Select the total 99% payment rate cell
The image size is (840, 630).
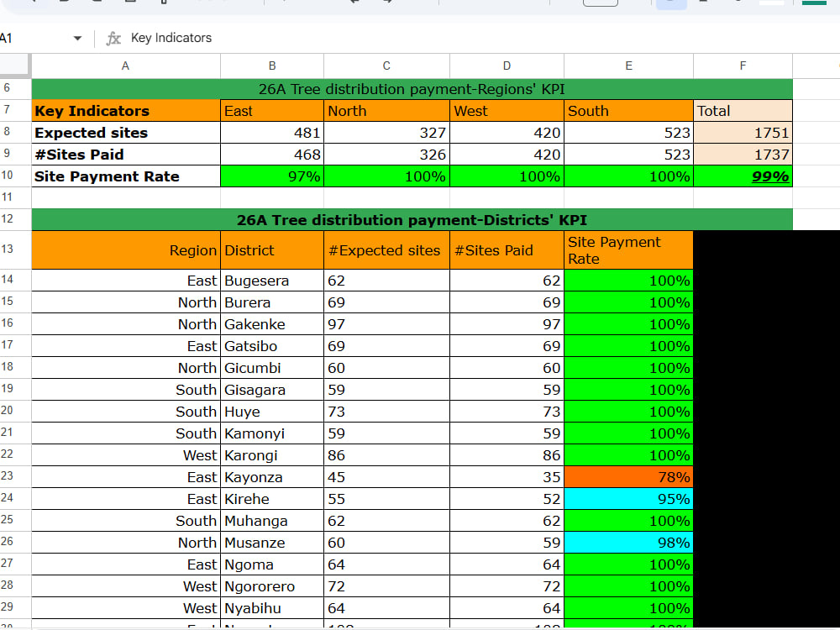[x=743, y=176]
